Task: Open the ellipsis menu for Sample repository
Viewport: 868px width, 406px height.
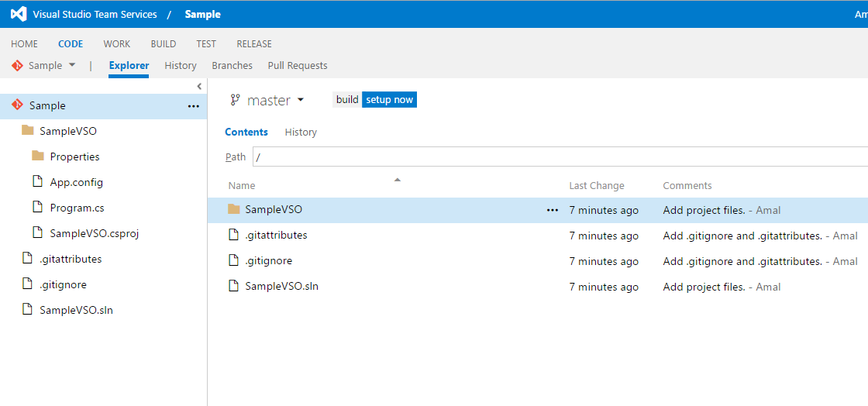Action: click(x=194, y=106)
